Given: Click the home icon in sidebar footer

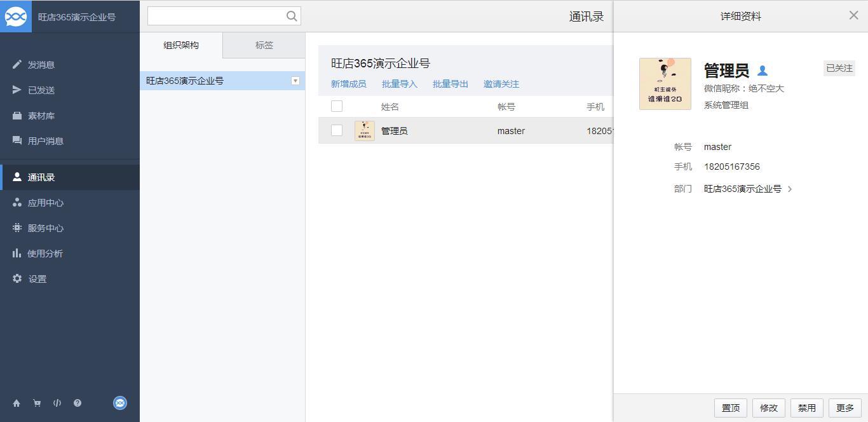Looking at the screenshot, I should click(x=17, y=403).
